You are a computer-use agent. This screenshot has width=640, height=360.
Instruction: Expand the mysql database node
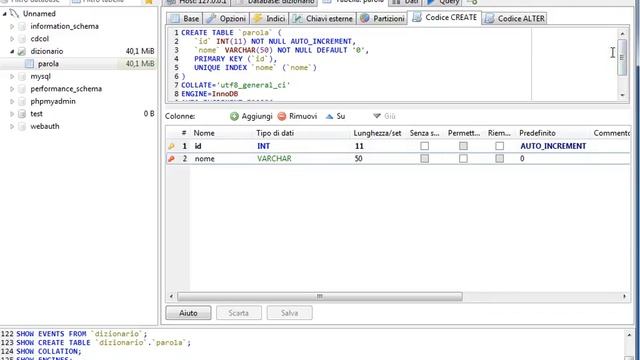tap(12, 76)
